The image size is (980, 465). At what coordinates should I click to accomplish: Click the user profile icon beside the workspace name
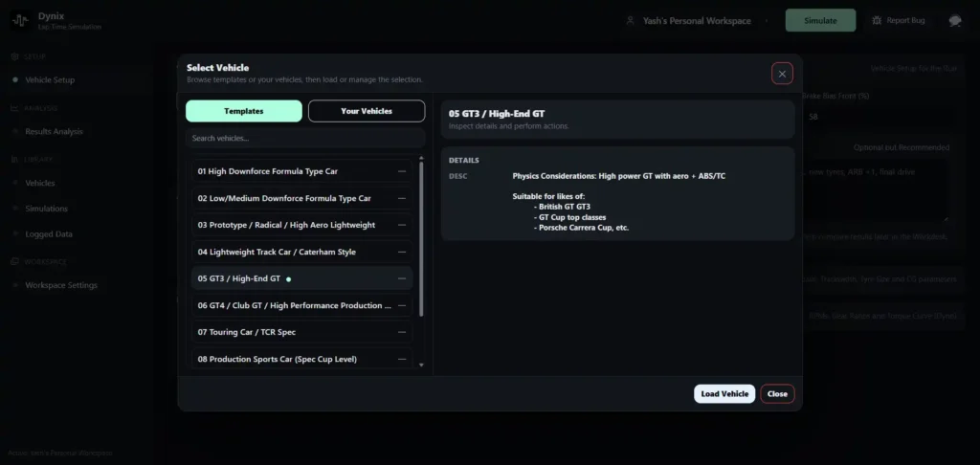tap(630, 21)
